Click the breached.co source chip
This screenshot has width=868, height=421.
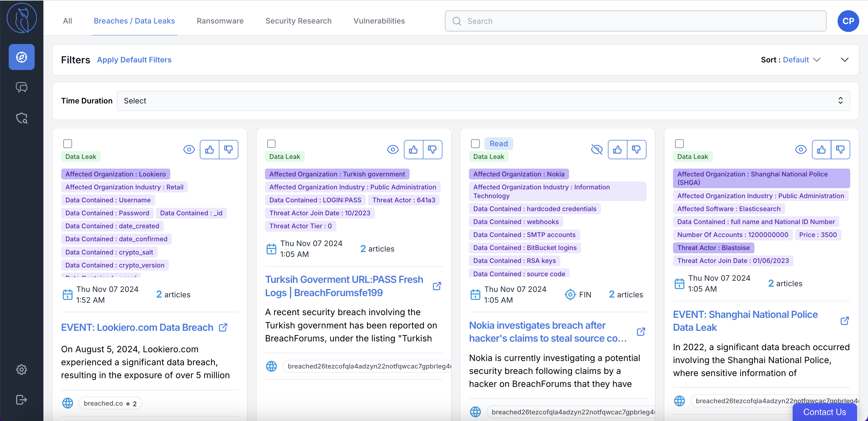click(110, 404)
